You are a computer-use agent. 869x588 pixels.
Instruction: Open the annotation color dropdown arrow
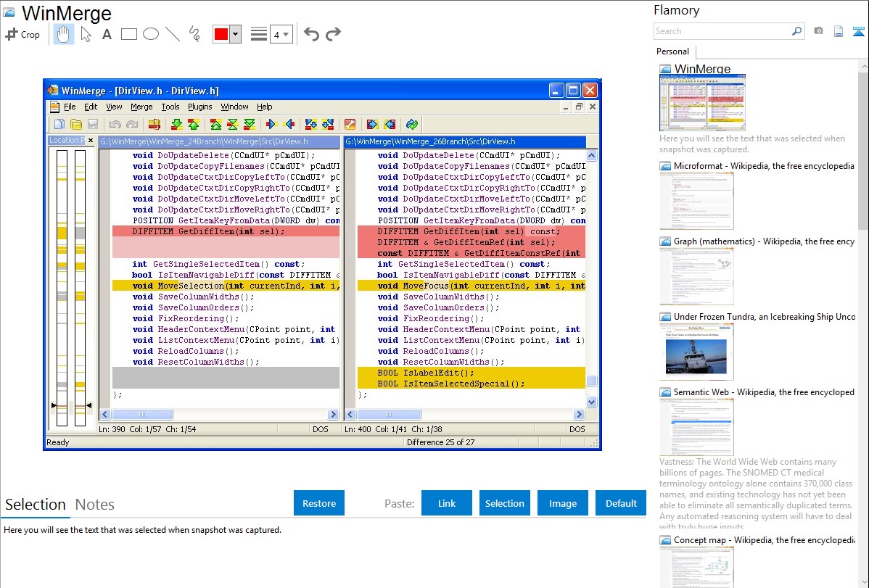pyautogui.click(x=236, y=34)
